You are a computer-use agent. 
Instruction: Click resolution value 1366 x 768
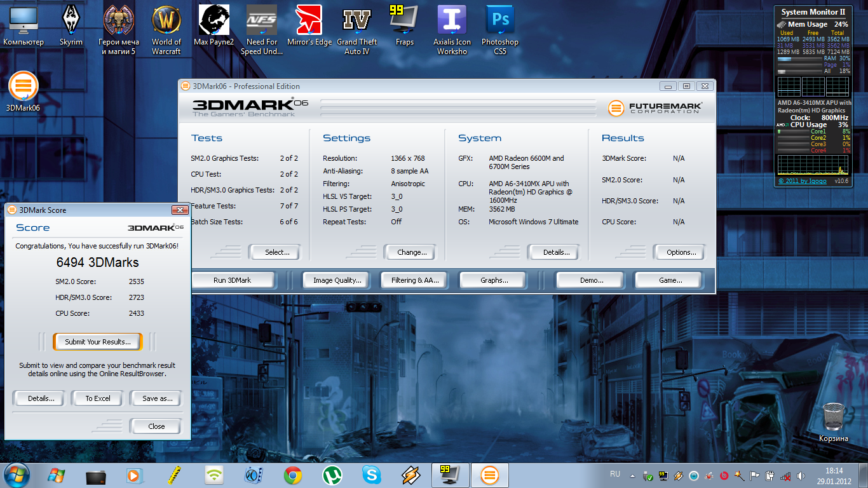(x=408, y=158)
